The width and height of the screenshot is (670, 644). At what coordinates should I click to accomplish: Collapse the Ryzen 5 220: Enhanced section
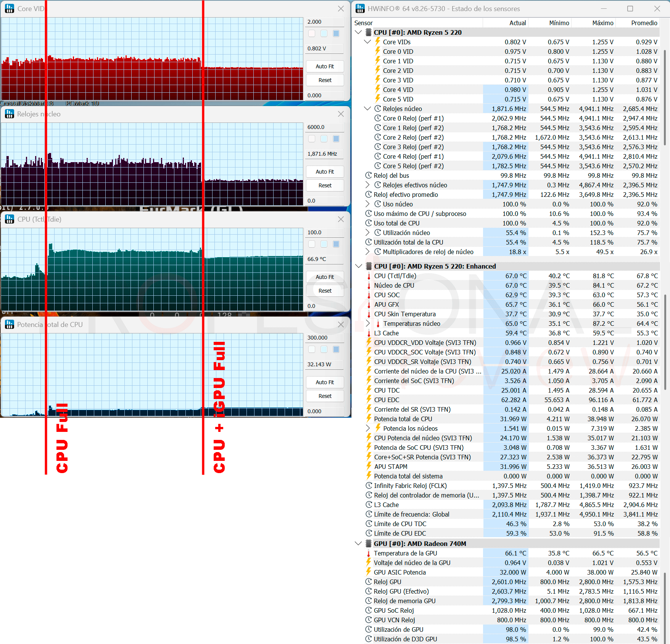tap(358, 266)
